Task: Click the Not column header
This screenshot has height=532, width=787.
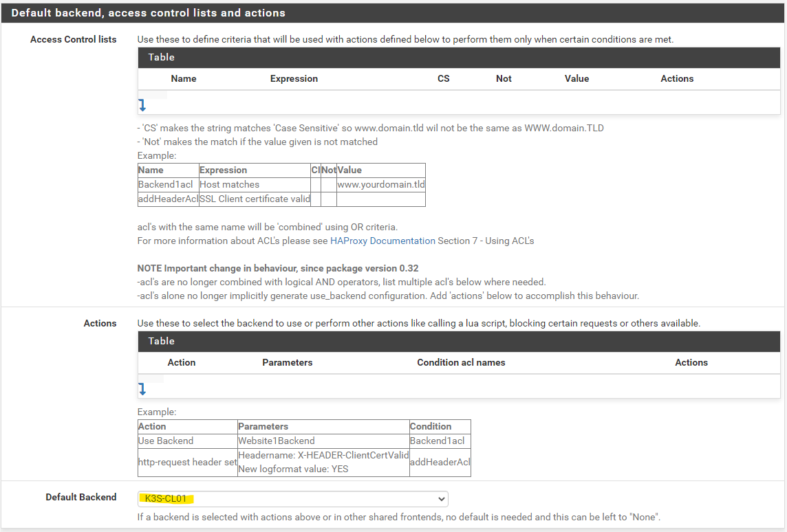Action: (504, 78)
